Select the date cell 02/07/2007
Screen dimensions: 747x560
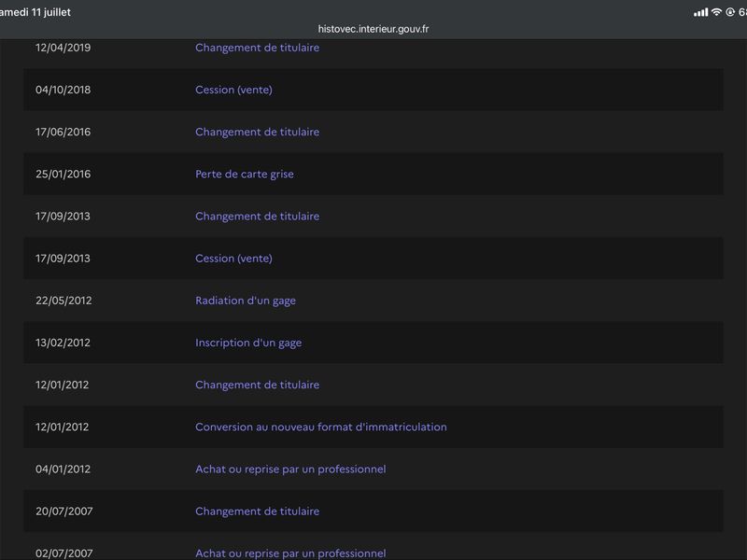click(x=63, y=553)
